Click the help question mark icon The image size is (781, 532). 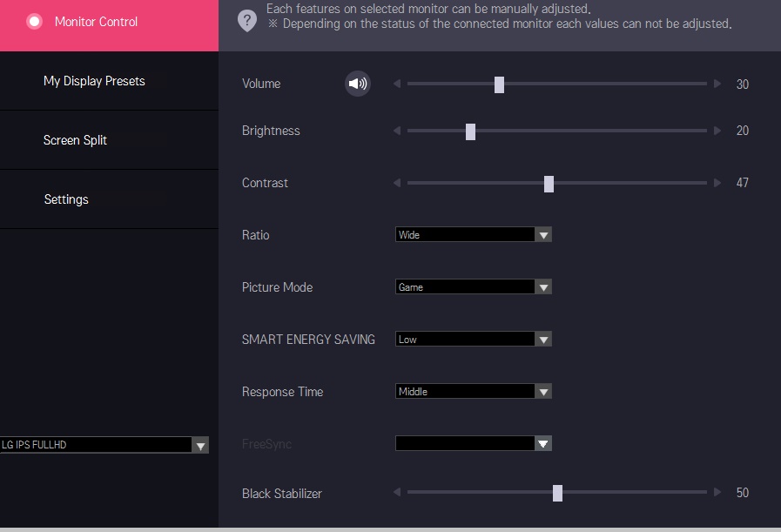pos(247,21)
